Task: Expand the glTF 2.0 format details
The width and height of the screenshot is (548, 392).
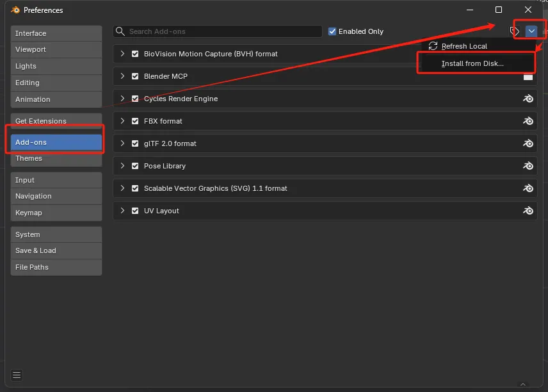Action: coord(122,143)
